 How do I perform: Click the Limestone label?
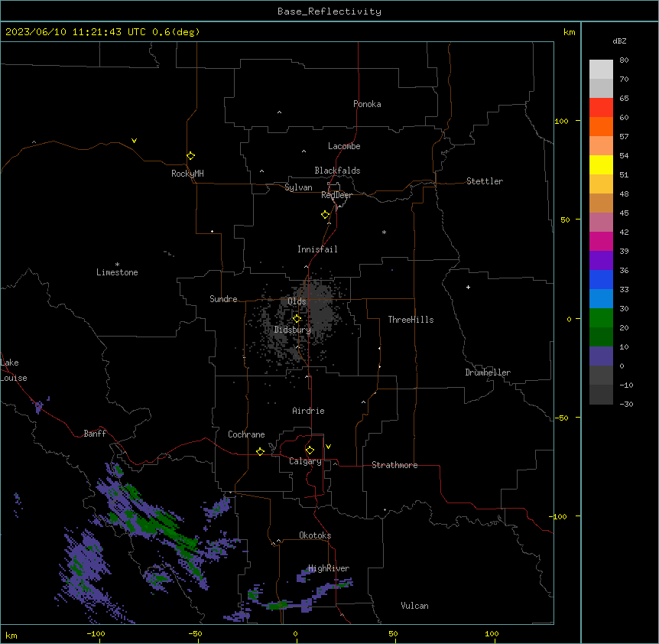click(117, 272)
